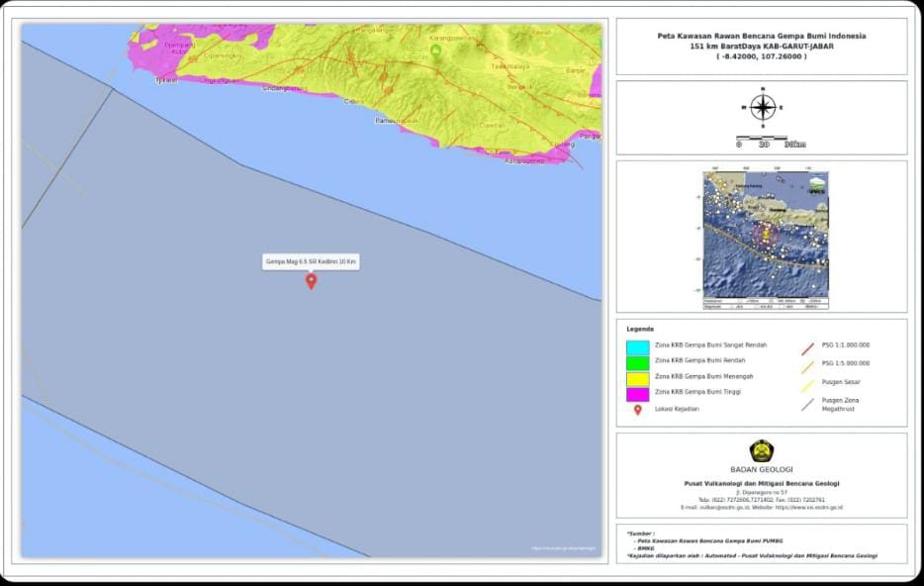Click the cyan Sangat Rendah zone swatch
The width and height of the screenshot is (924, 586).
pyautogui.click(x=637, y=347)
